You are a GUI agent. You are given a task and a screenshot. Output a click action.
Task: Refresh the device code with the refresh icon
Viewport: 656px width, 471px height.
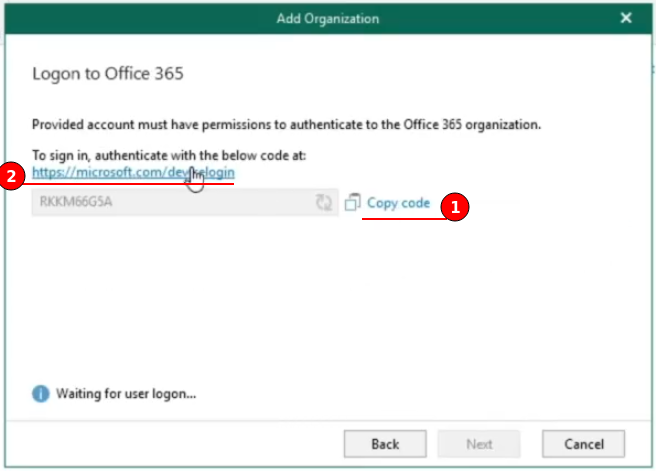click(323, 202)
